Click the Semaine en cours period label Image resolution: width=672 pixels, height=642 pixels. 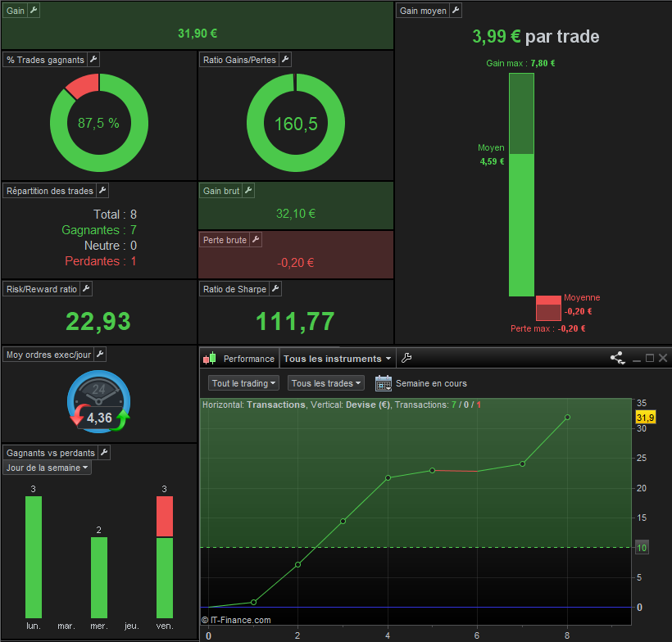431,383
